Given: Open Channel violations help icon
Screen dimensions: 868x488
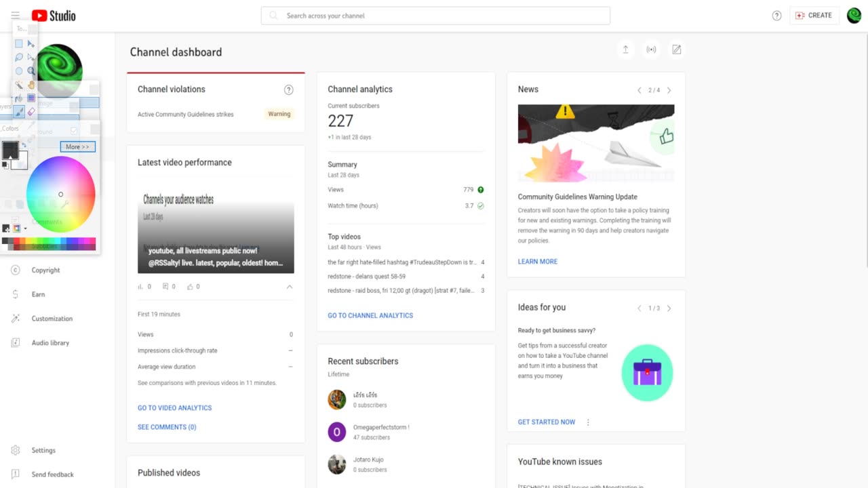Looking at the screenshot, I should pos(288,89).
